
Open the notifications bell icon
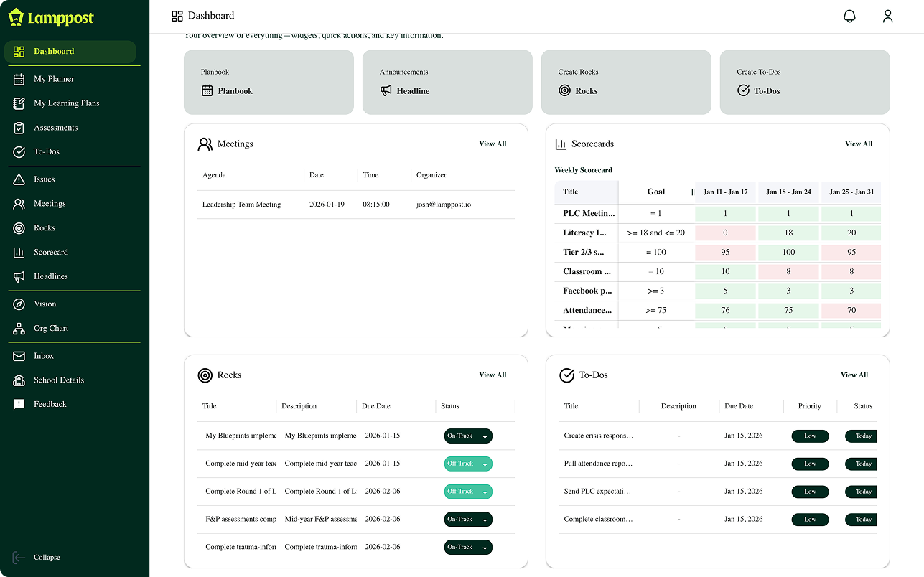pyautogui.click(x=849, y=15)
